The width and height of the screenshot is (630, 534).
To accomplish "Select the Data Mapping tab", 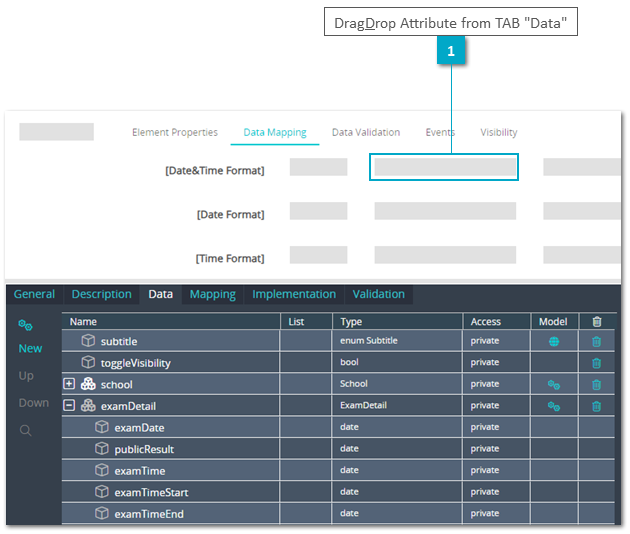I will pyautogui.click(x=275, y=132).
